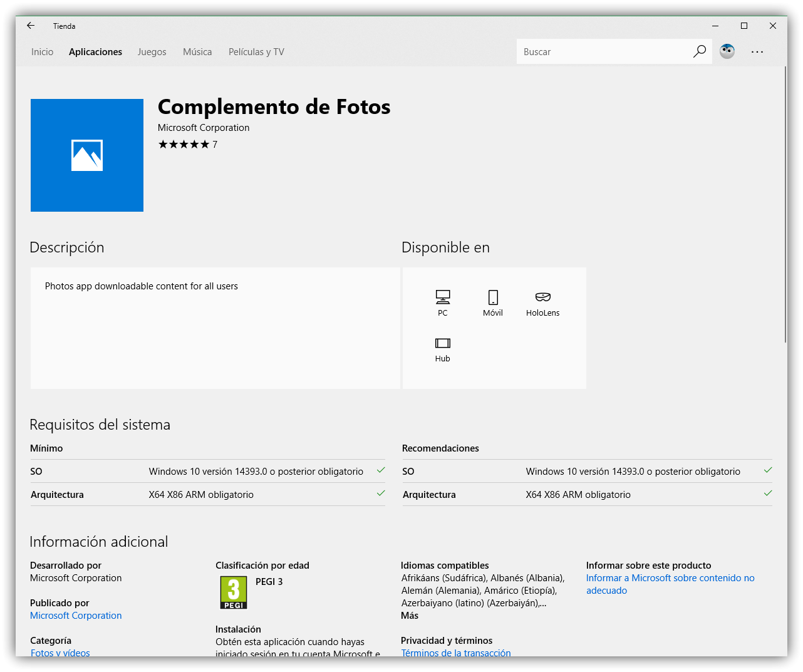Expand compatible languages with Más

point(410,616)
